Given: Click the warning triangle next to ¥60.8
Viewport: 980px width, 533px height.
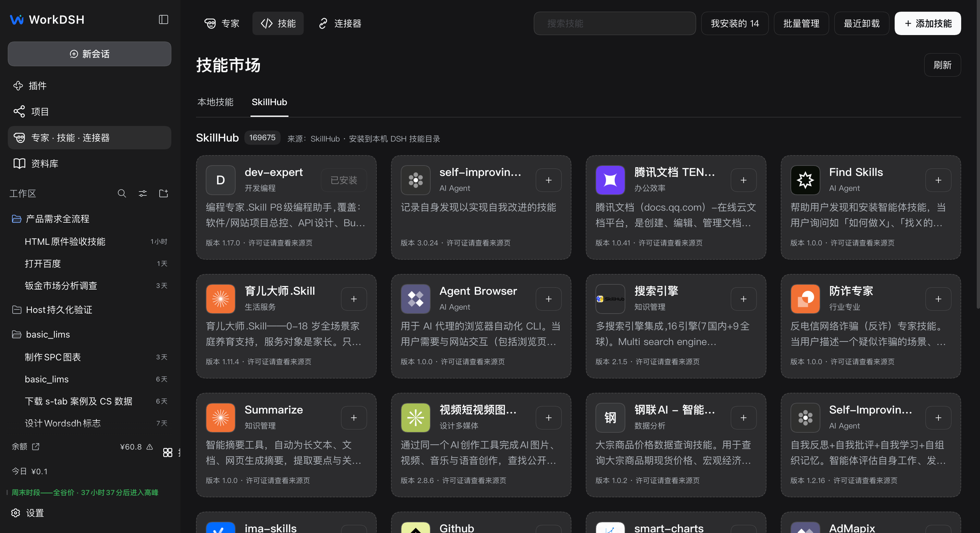Looking at the screenshot, I should click(150, 447).
